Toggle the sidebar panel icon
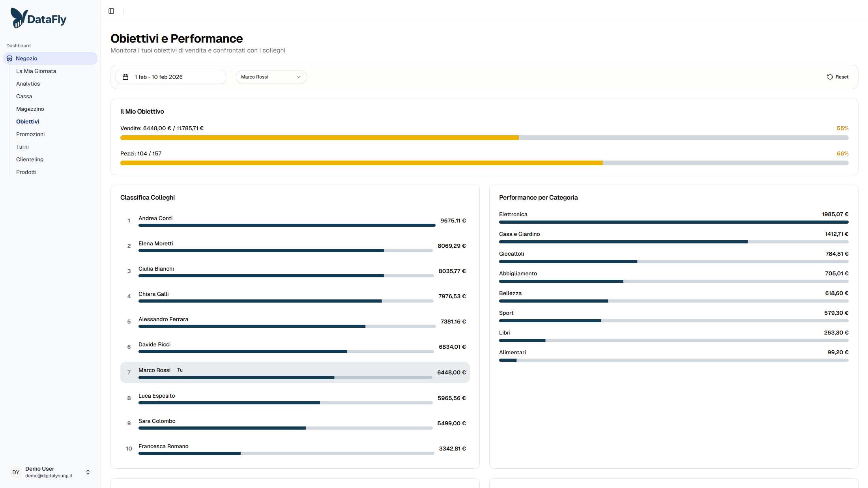The image size is (868, 488). [x=111, y=11]
